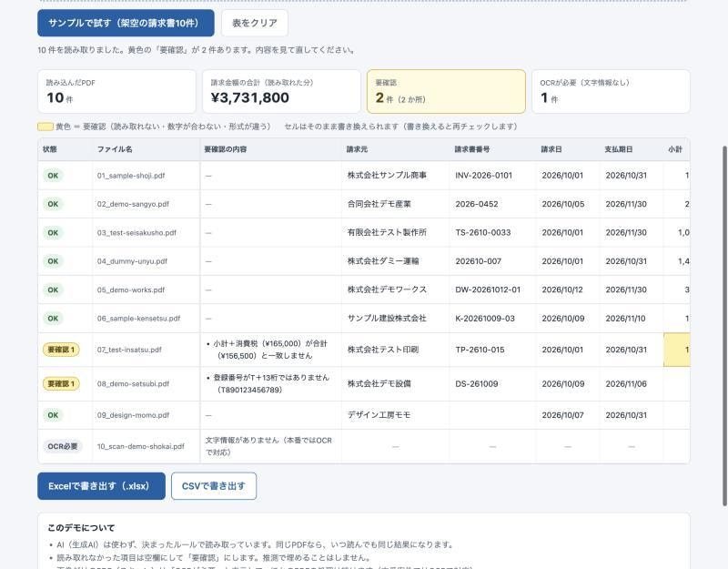Edit invoice date 2026/10/05 cell
Screen dimensions: 728x569
coord(567,204)
